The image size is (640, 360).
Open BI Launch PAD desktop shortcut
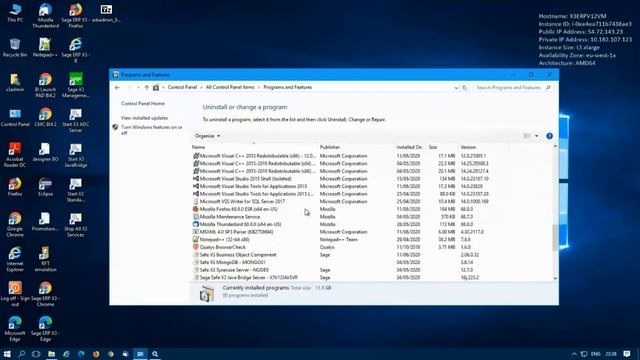[x=45, y=85]
